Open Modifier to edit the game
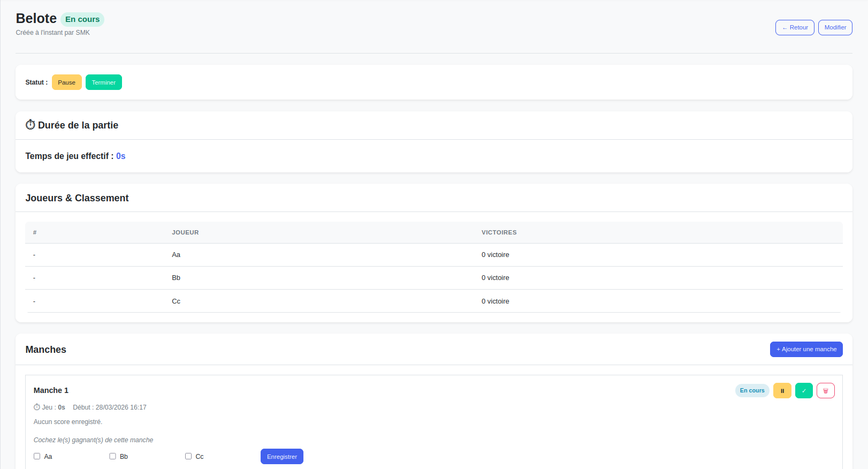This screenshot has height=469, width=868. pos(835,28)
